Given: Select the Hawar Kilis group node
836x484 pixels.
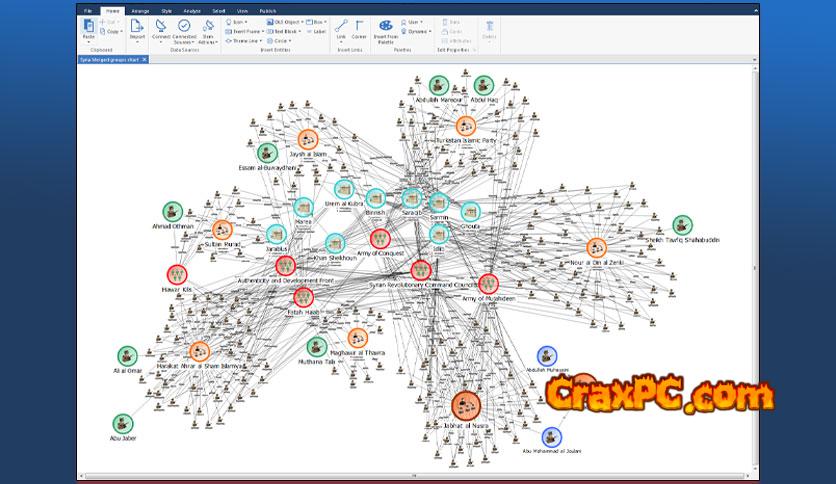Looking at the screenshot, I should (177, 275).
